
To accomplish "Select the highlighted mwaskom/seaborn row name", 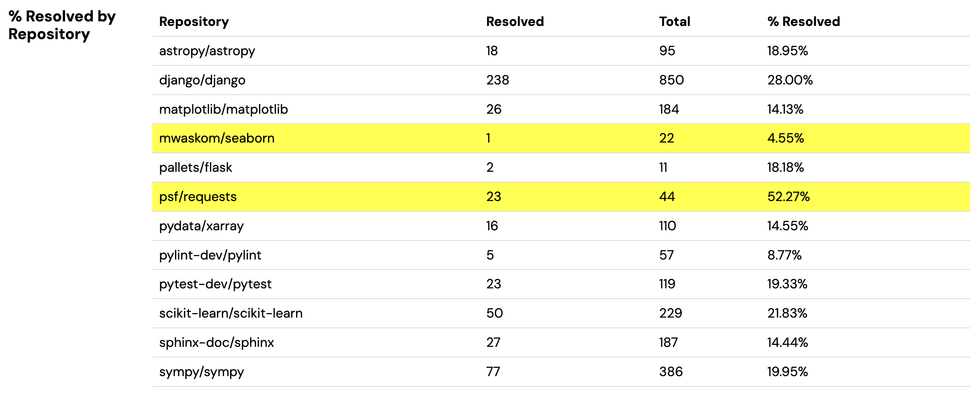I will [217, 138].
